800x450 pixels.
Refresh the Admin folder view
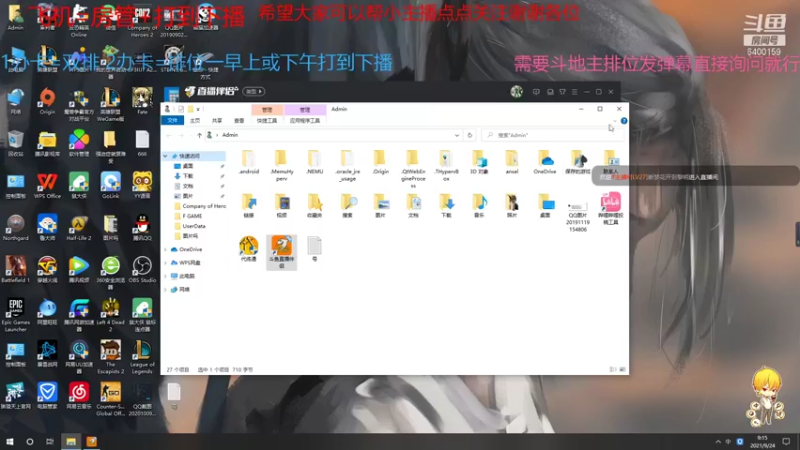470,135
